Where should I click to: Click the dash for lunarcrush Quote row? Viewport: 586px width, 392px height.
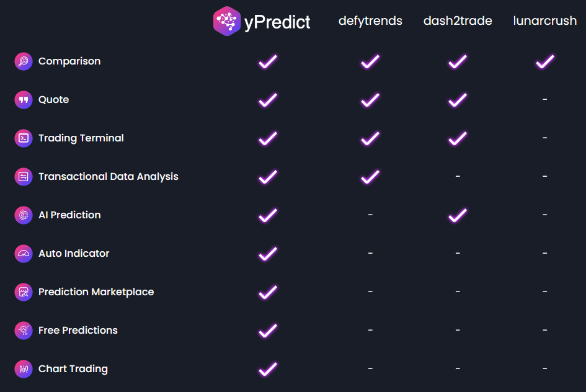545,99
